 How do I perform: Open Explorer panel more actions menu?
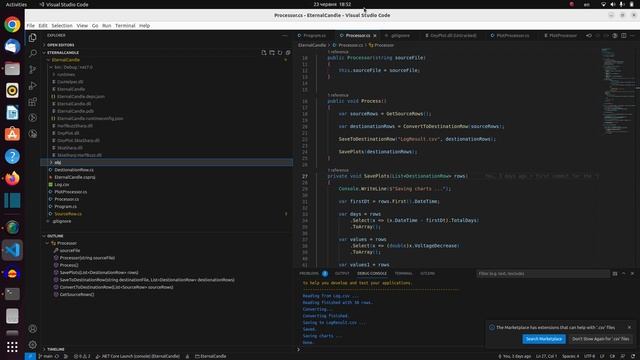285,36
